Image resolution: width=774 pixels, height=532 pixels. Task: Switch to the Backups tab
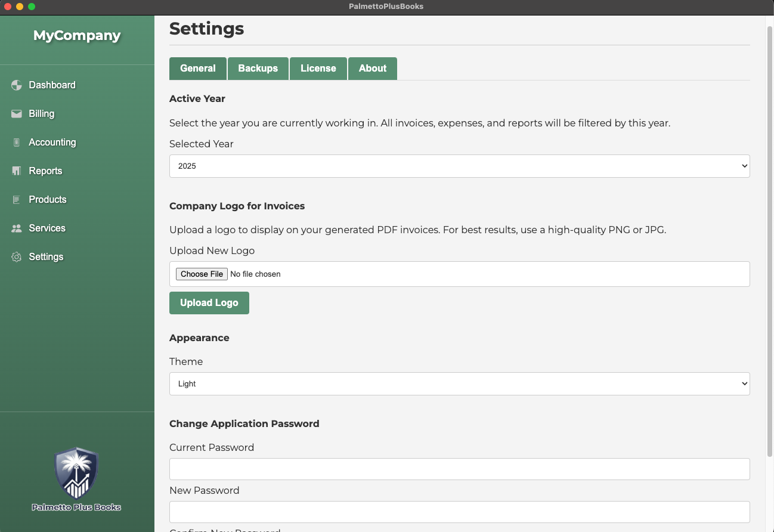tap(258, 69)
